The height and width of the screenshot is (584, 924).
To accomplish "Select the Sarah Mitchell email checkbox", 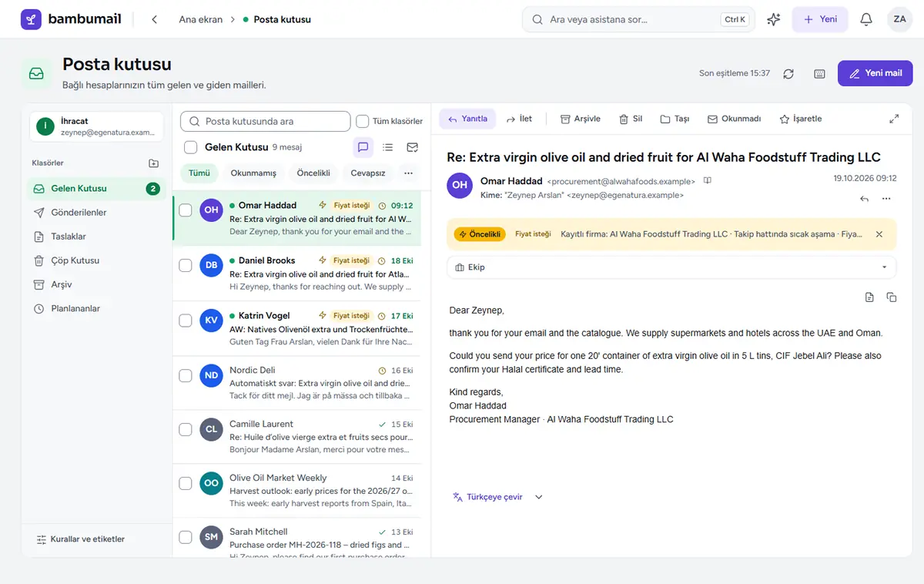I will click(x=186, y=537).
